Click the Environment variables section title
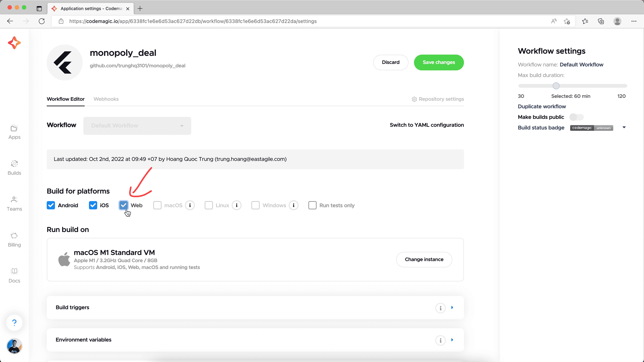Image resolution: width=644 pixels, height=362 pixels. (84, 340)
